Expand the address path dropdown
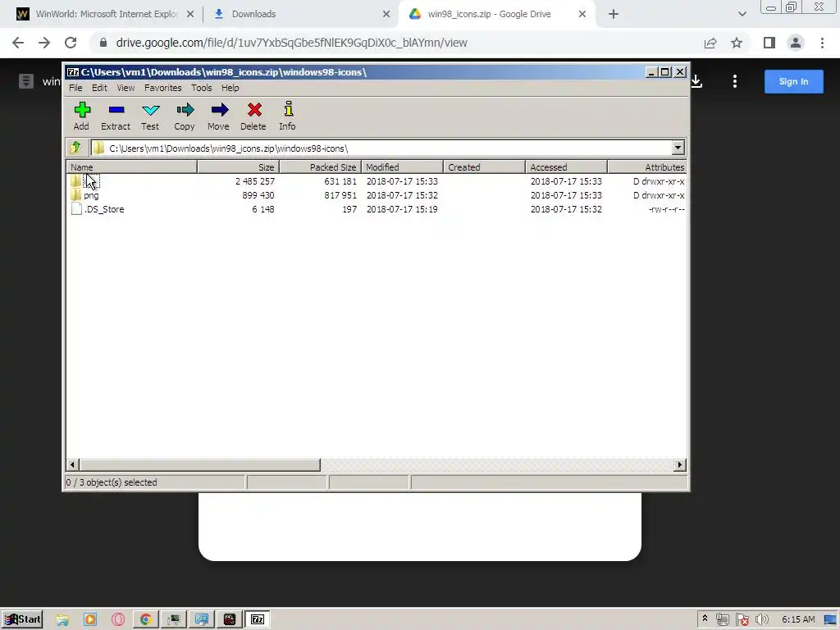Viewport: 840px width, 630px height. [x=678, y=148]
